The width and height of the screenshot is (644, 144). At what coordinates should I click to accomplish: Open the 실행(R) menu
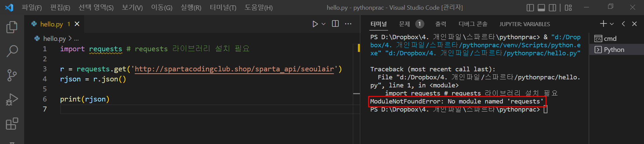tap(191, 7)
